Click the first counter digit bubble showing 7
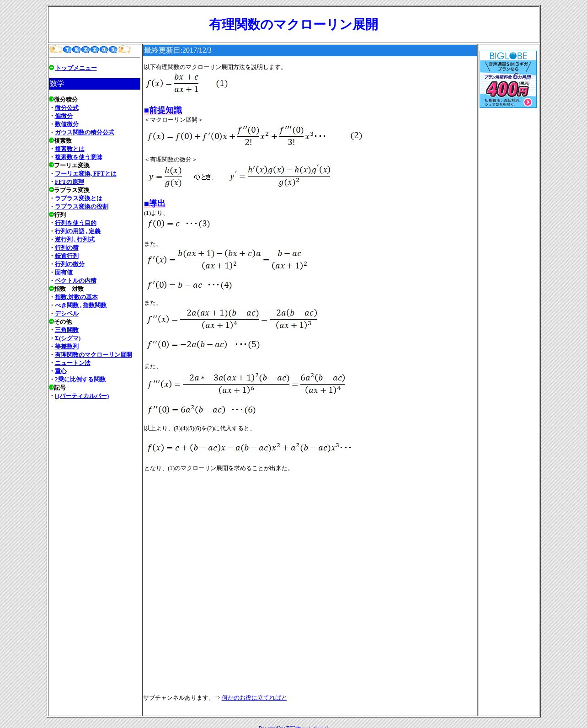 (x=67, y=49)
